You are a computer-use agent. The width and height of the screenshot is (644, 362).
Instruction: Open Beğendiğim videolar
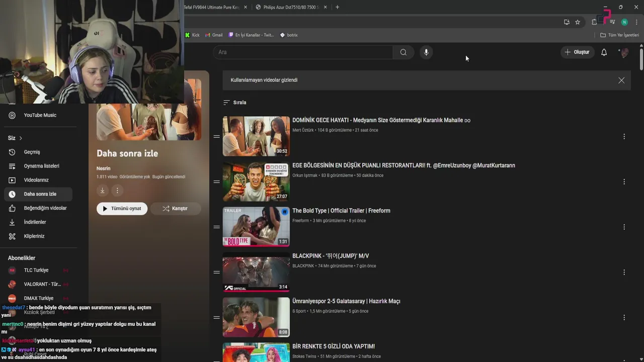(38, 208)
